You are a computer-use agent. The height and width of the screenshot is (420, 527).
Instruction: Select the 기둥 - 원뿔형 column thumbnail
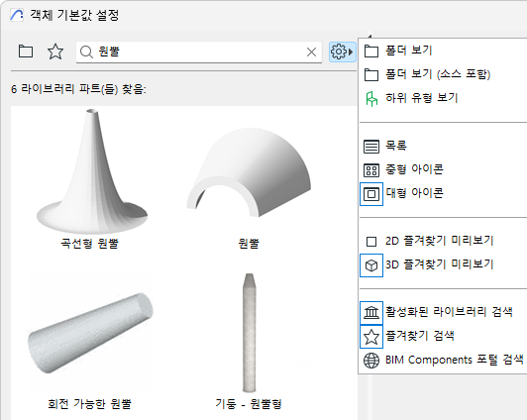point(249,333)
